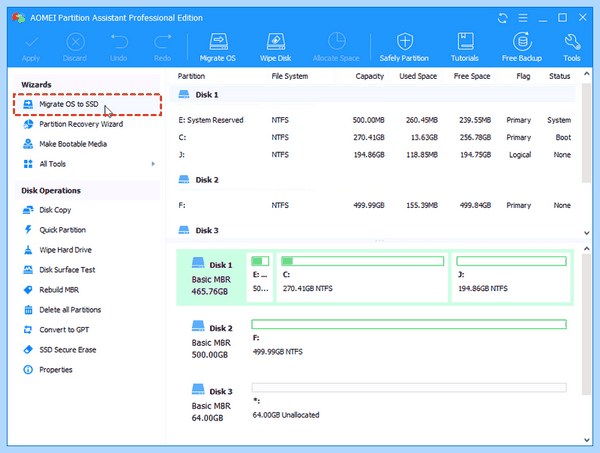Viewport: 600px width, 453px height.
Task: Open Partition Recovery Wizard
Action: 81,124
